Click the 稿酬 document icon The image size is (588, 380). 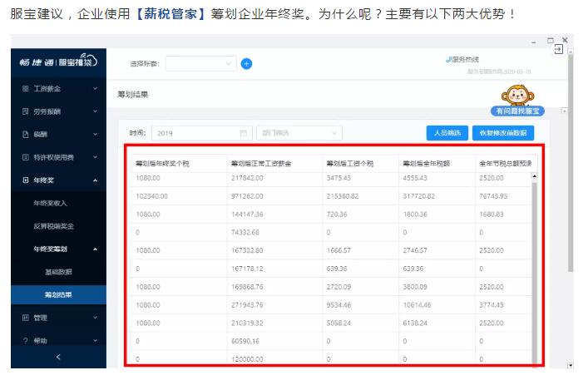(26, 134)
